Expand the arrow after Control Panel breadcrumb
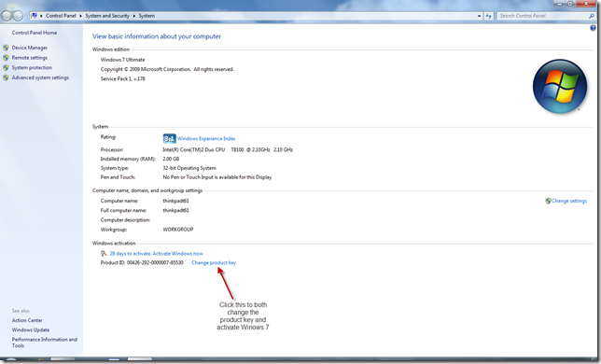Image resolution: width=601 pixels, height=364 pixels. tap(80, 16)
